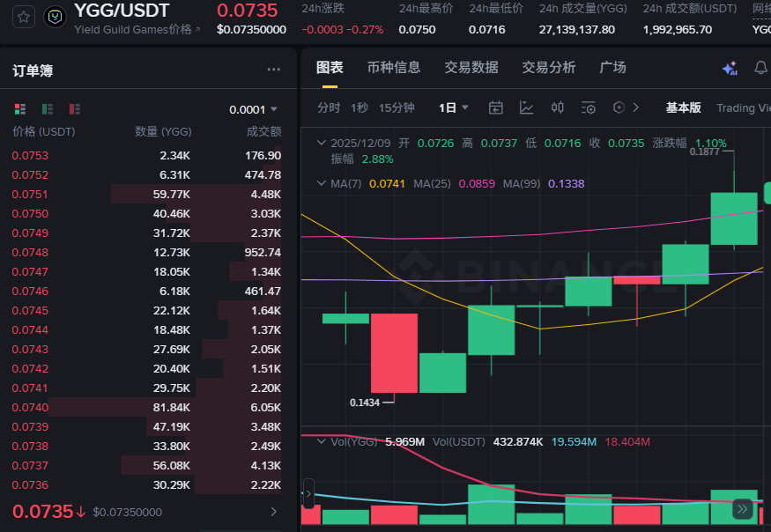Select the 0.0747 sell order price
Image resolution: width=771 pixels, height=532 pixels.
(x=30, y=271)
